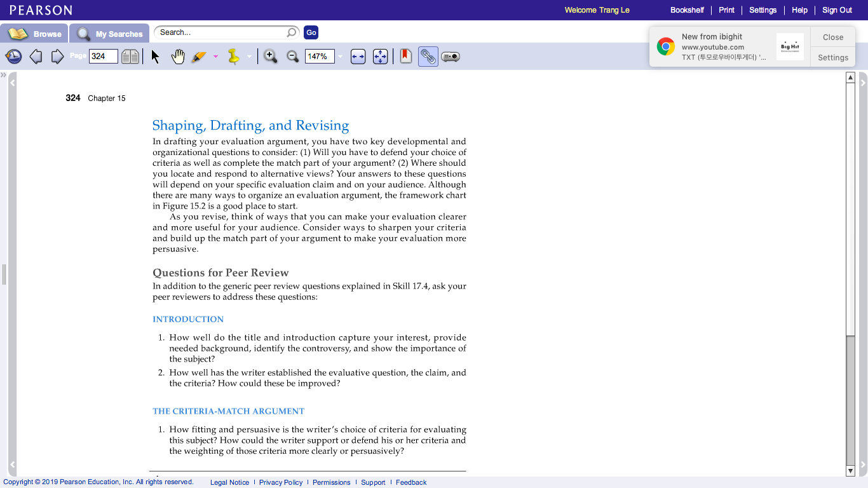Switch to the Browse tab

[34, 34]
